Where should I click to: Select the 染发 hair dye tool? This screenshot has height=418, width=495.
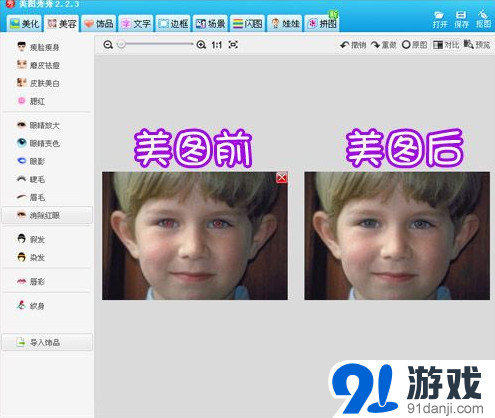click(x=31, y=257)
